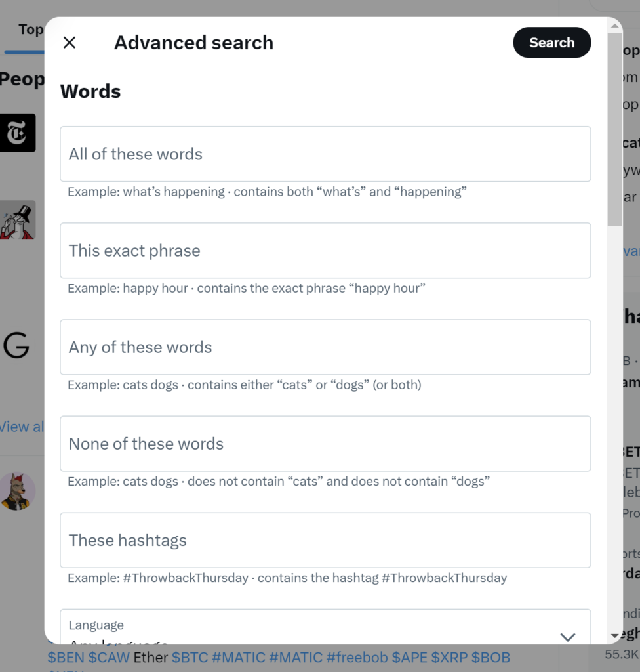Expand Language with the chevron arrow
This screenshot has width=640, height=672.
click(x=568, y=637)
